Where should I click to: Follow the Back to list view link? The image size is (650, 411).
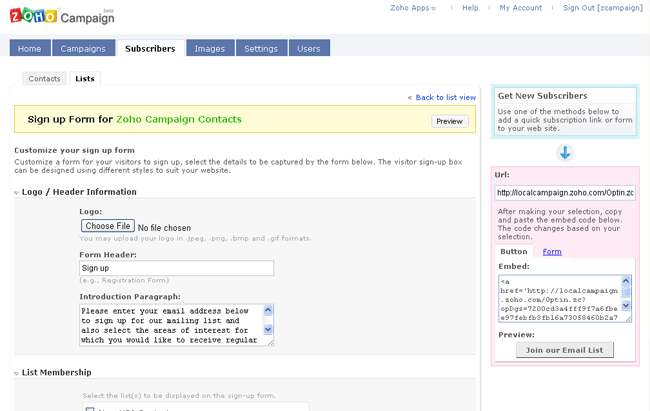pyautogui.click(x=444, y=97)
